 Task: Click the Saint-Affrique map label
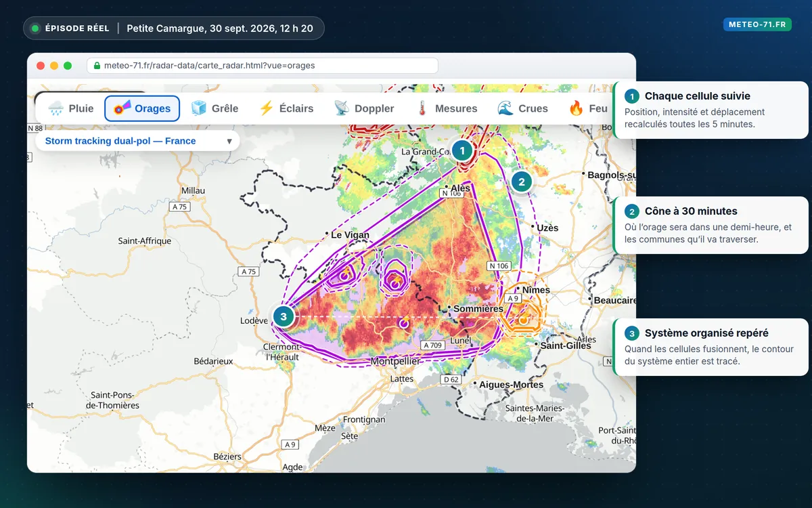pos(145,240)
